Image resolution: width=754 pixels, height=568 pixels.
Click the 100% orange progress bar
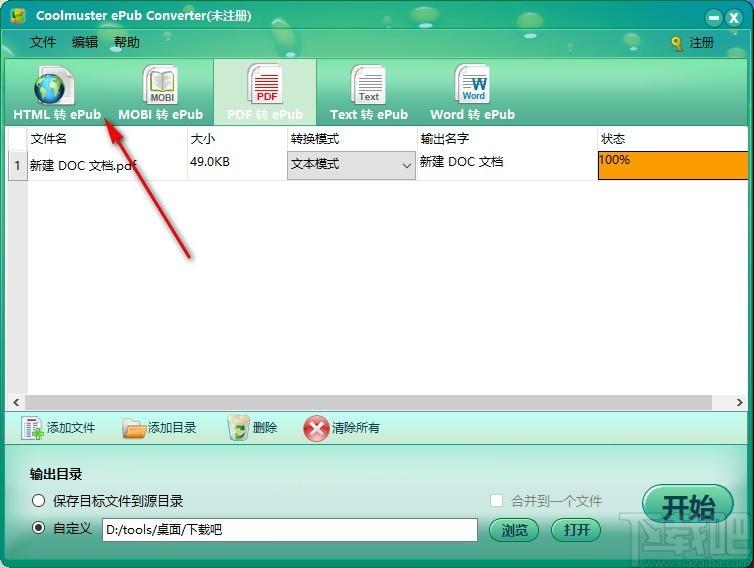pyautogui.click(x=673, y=165)
